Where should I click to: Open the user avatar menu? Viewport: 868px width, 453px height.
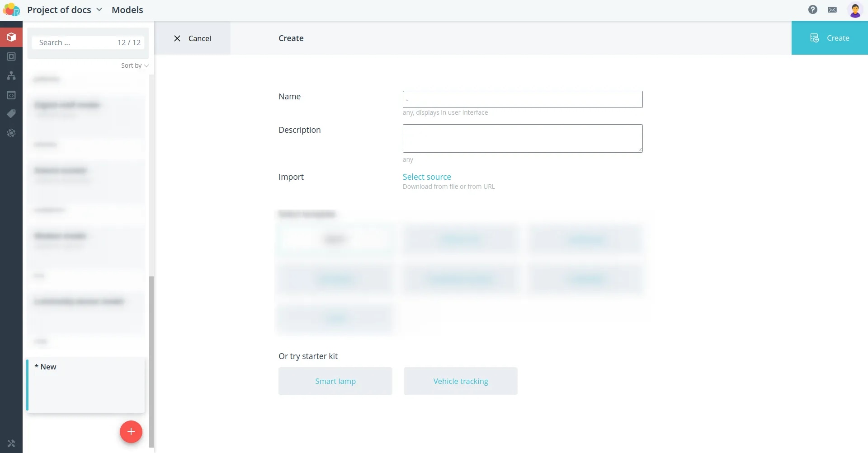point(855,9)
